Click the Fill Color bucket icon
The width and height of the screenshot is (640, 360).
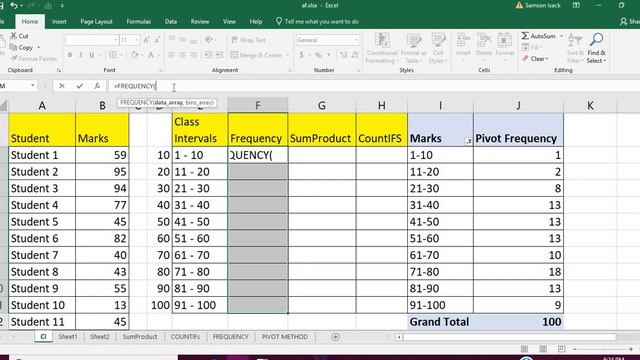tap(134, 55)
